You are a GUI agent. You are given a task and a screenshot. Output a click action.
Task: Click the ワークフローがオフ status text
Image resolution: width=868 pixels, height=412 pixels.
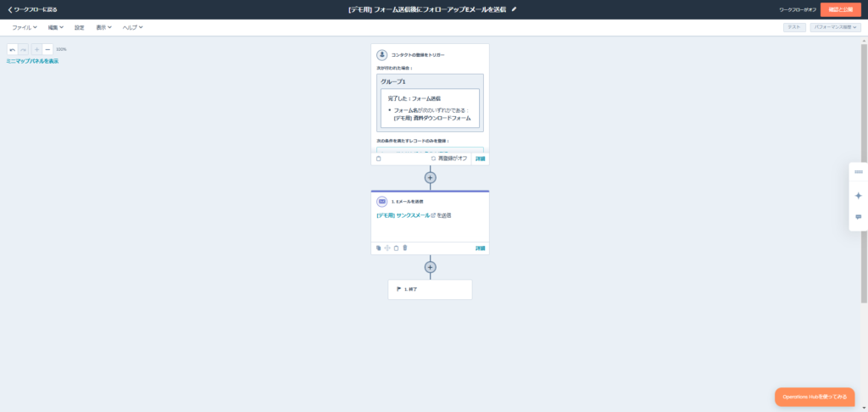798,10
